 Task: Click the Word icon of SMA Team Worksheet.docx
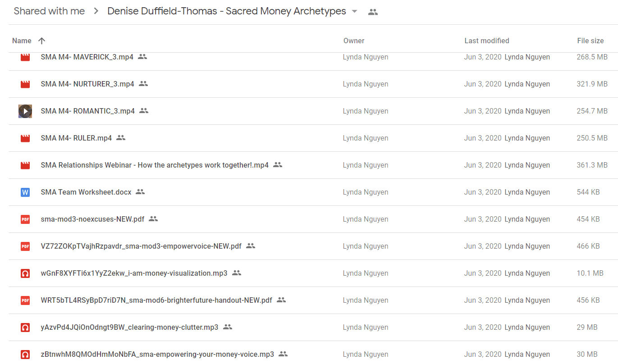[25, 192]
